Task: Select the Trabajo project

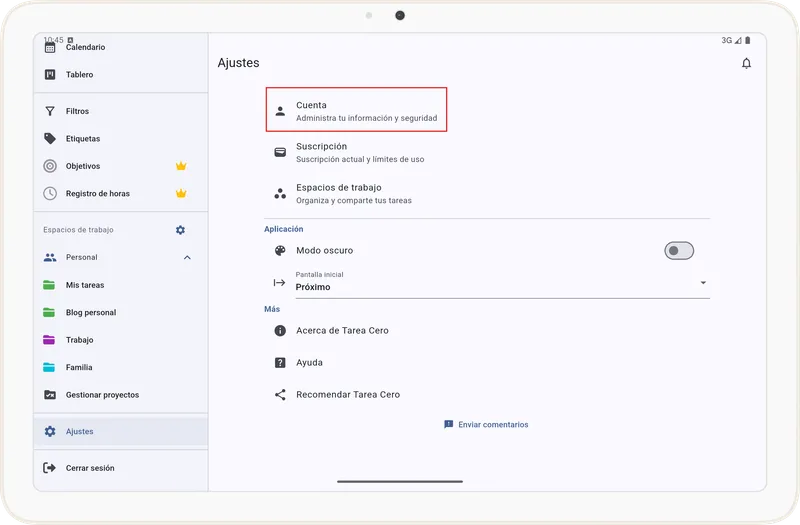Action: pyautogui.click(x=80, y=340)
